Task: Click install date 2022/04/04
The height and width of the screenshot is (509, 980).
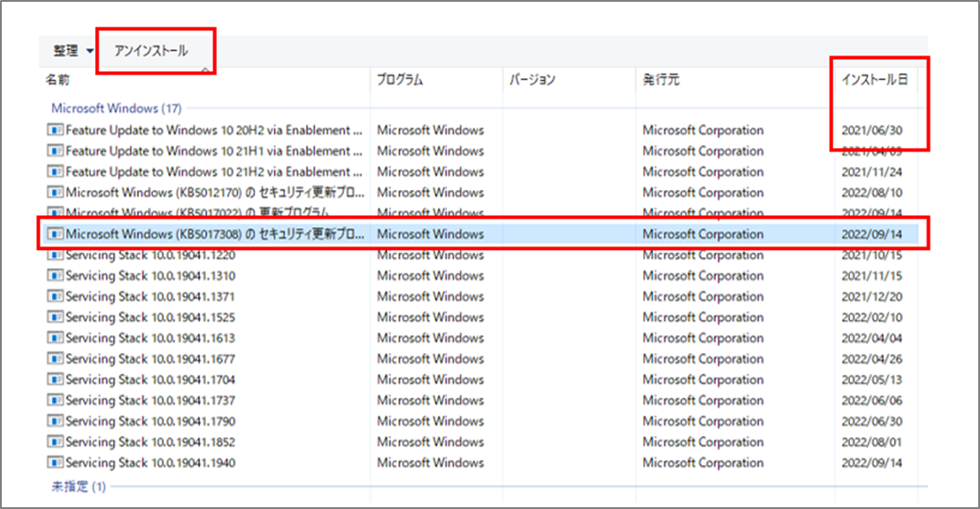Action: pos(872,338)
